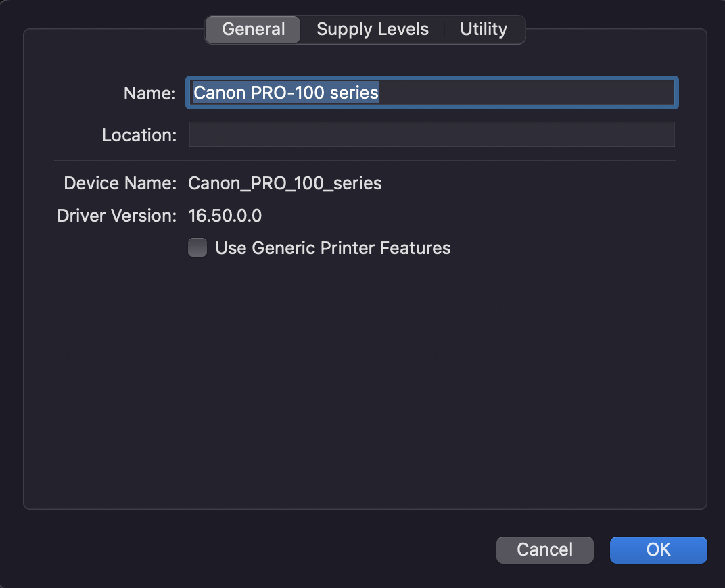The image size is (725, 588).
Task: Click the Device Name: label
Action: 119,182
